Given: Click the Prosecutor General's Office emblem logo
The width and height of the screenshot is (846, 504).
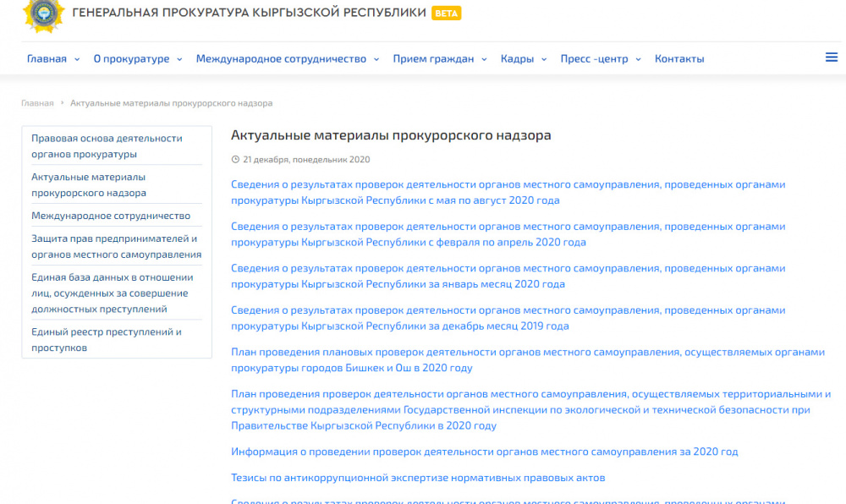Looking at the screenshot, I should coord(44,19).
